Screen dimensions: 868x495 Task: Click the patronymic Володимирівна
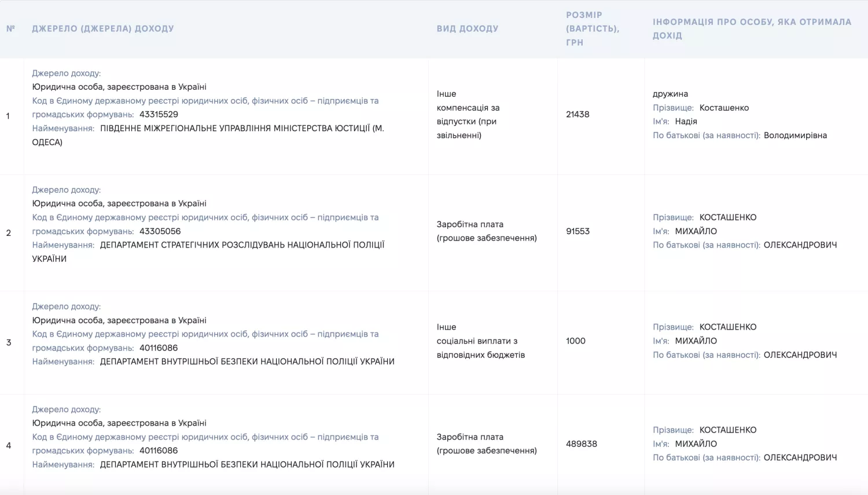point(795,135)
